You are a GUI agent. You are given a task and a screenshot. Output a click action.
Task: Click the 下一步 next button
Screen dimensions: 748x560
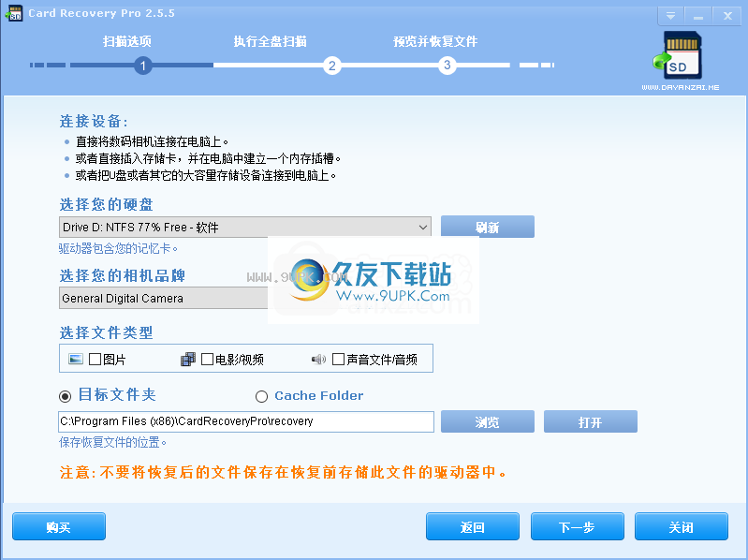[x=578, y=526]
